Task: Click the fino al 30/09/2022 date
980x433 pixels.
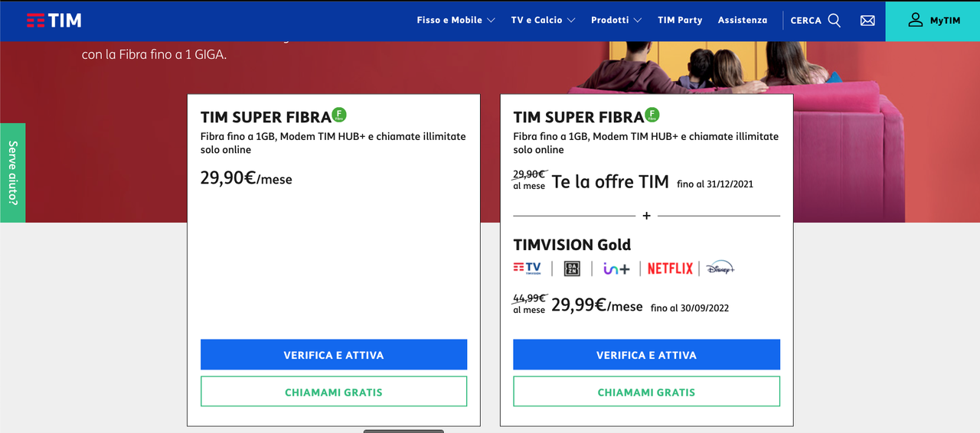Action: point(690,308)
